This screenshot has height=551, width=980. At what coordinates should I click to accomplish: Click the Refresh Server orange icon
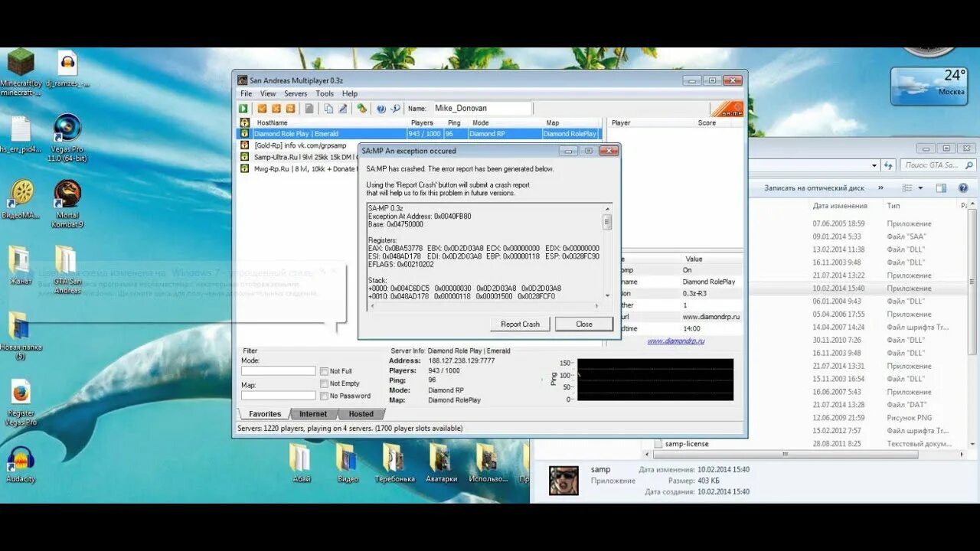291,109
